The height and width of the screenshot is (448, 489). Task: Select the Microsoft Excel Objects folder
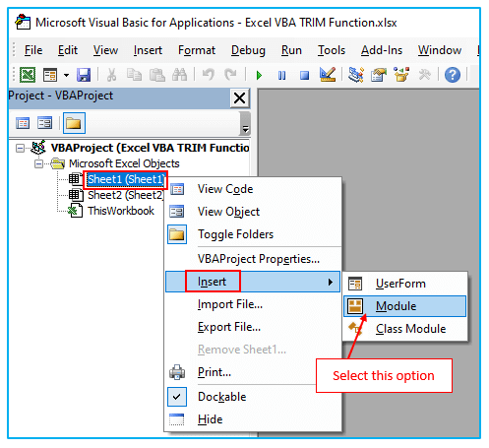coord(124,163)
